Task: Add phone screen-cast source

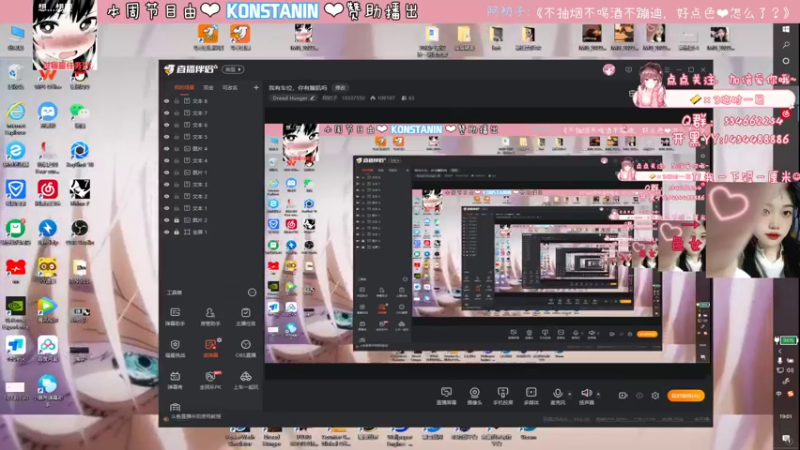Action: click(503, 395)
